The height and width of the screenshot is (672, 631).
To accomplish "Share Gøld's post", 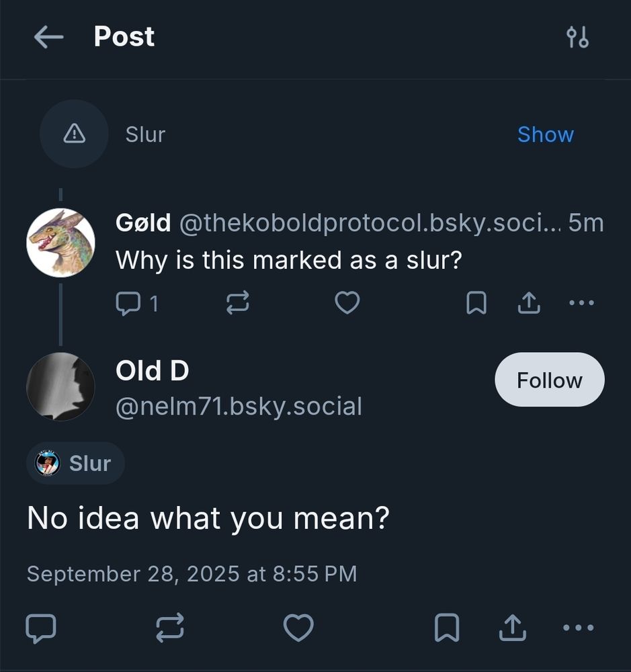I will 529,304.
